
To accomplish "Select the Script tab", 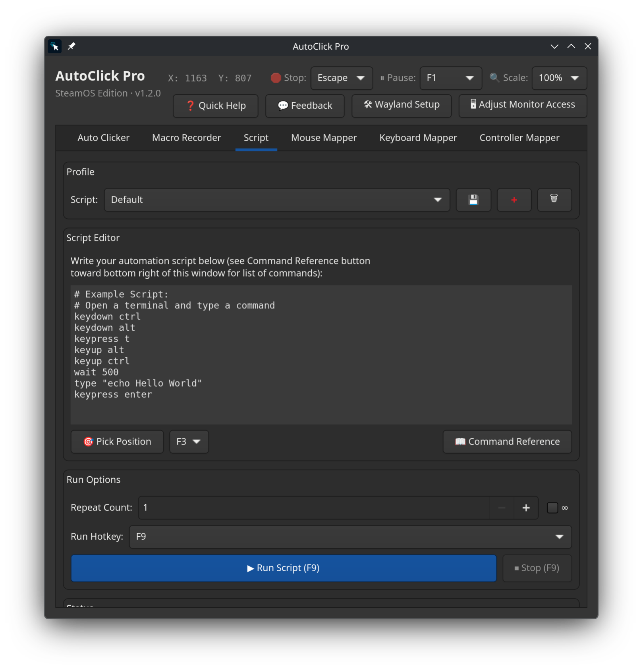I will pyautogui.click(x=256, y=138).
